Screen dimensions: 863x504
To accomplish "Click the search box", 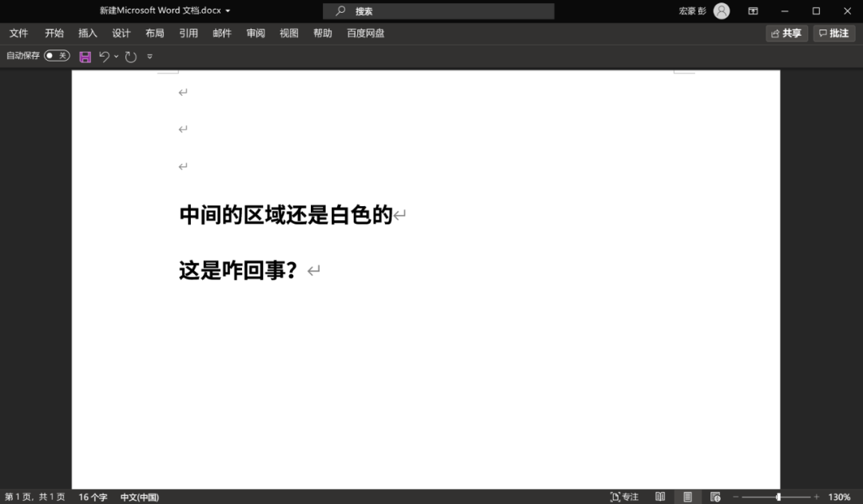I will [438, 11].
